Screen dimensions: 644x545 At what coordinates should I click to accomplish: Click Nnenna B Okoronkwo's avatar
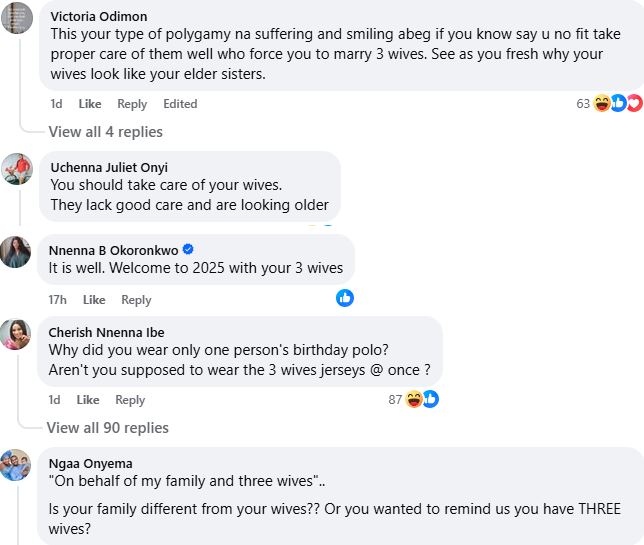[x=15, y=251]
